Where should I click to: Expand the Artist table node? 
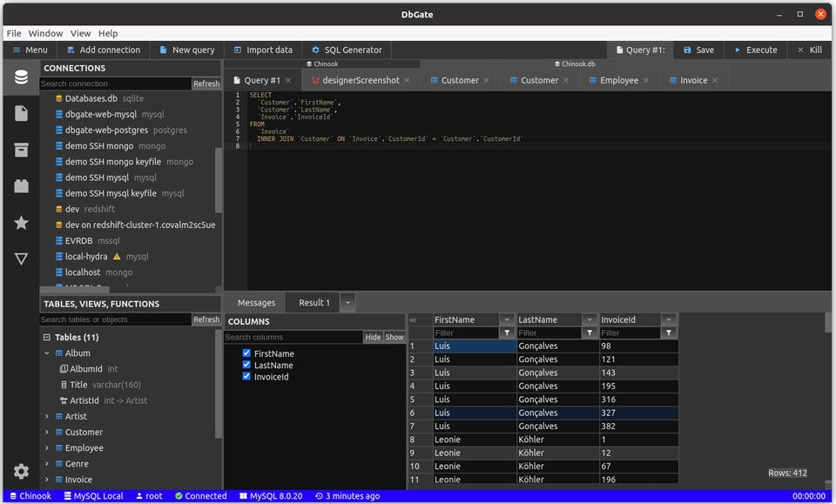(47, 416)
